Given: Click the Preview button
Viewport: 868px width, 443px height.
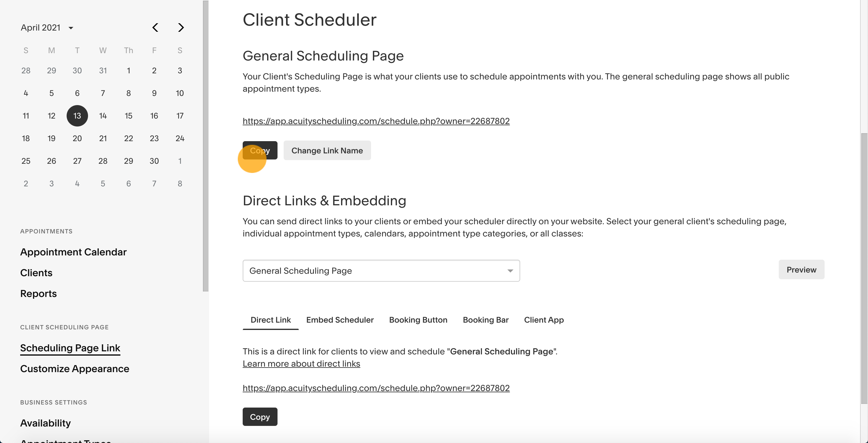Looking at the screenshot, I should coord(801,269).
